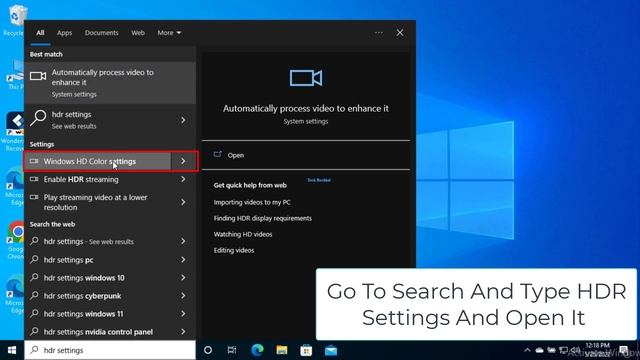
Task: Click monitor icon beside Enable HDR streaming
Action: point(34,179)
